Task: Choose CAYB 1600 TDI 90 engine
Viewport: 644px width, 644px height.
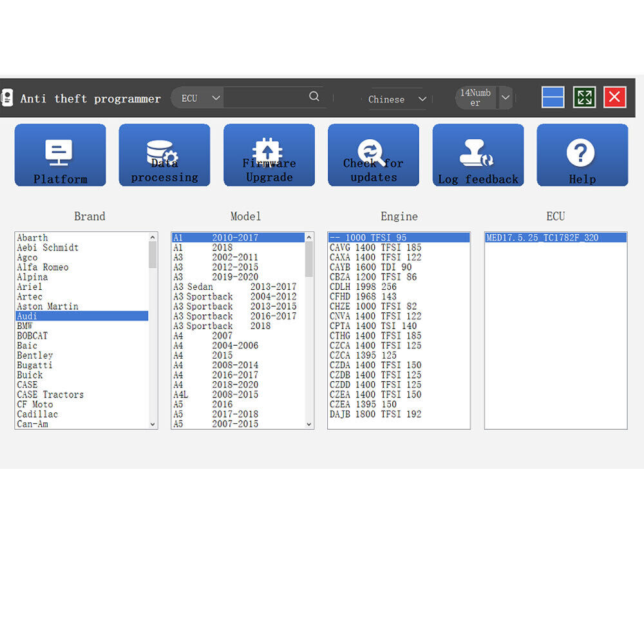Action: pyautogui.click(x=370, y=267)
